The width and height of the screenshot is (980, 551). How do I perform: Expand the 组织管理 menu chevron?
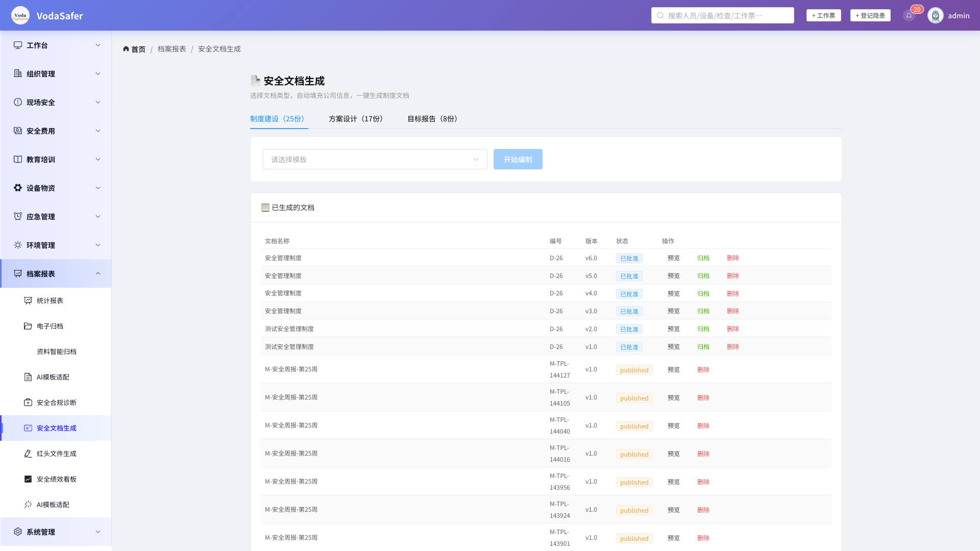pyautogui.click(x=98, y=73)
